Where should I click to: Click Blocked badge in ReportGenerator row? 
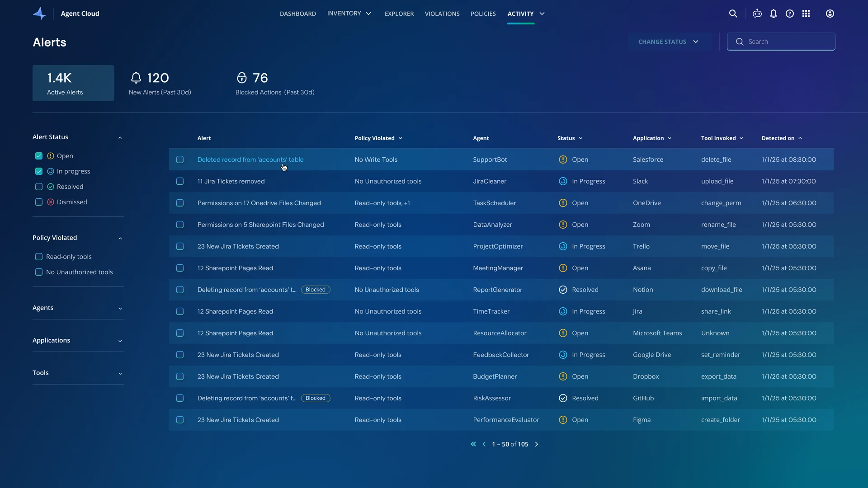tap(316, 290)
